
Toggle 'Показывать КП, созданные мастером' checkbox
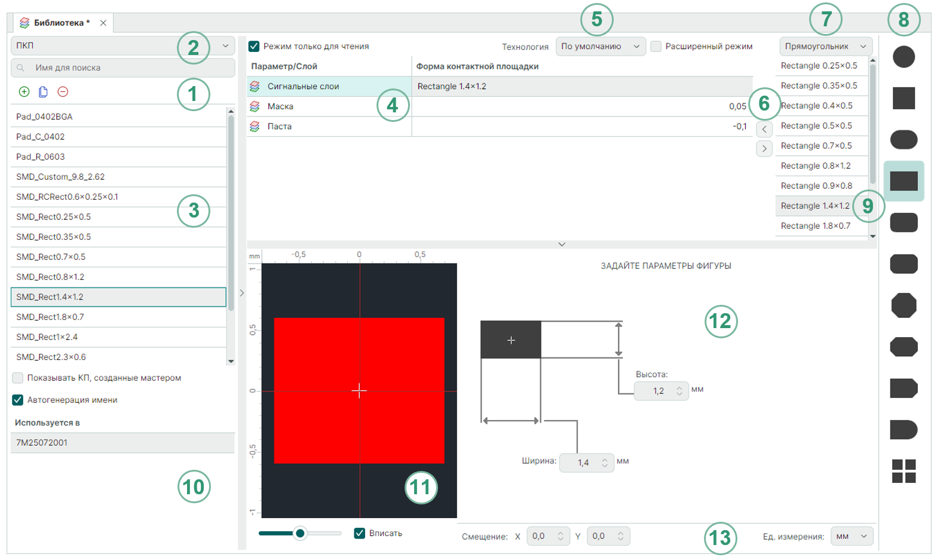[18, 378]
